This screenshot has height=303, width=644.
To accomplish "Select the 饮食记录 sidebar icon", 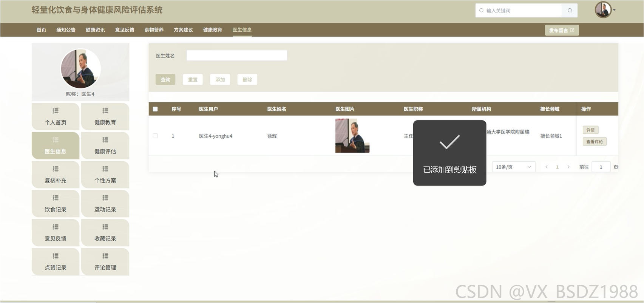I will point(56,198).
